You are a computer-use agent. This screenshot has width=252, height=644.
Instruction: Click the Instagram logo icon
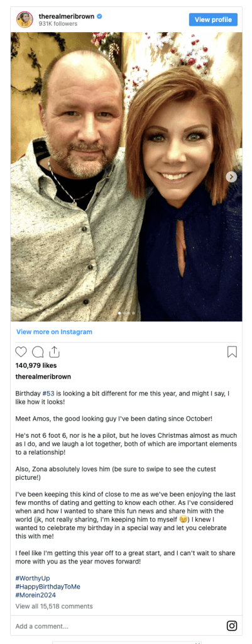232,626
